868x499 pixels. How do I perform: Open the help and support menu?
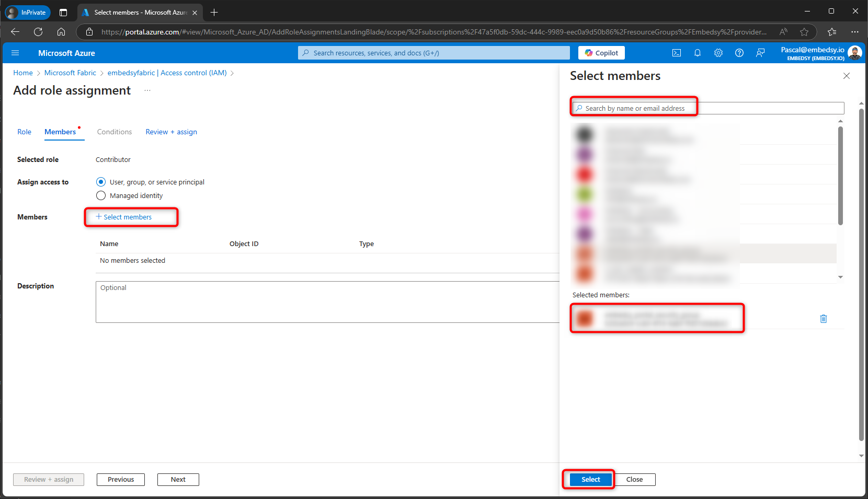739,52
